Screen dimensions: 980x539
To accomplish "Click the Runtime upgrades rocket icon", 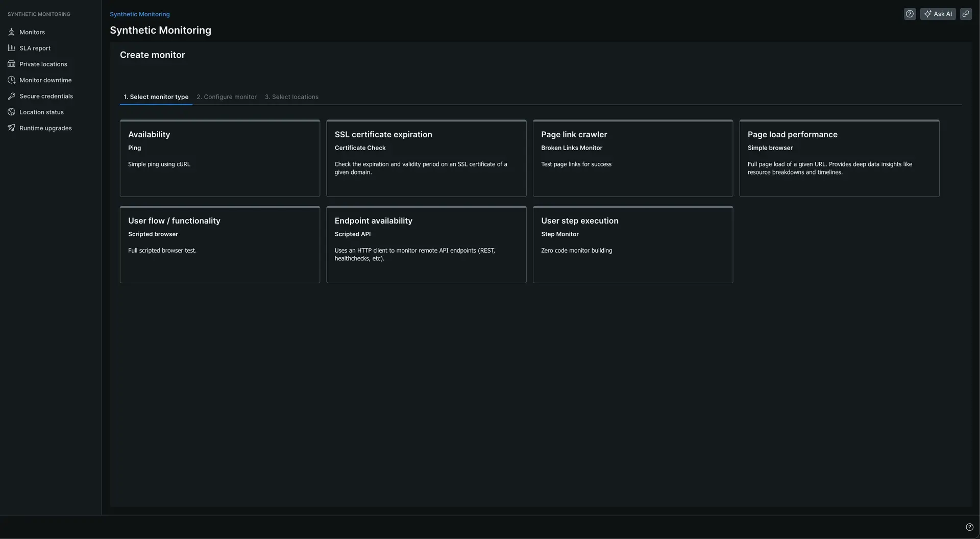I will 11,128.
